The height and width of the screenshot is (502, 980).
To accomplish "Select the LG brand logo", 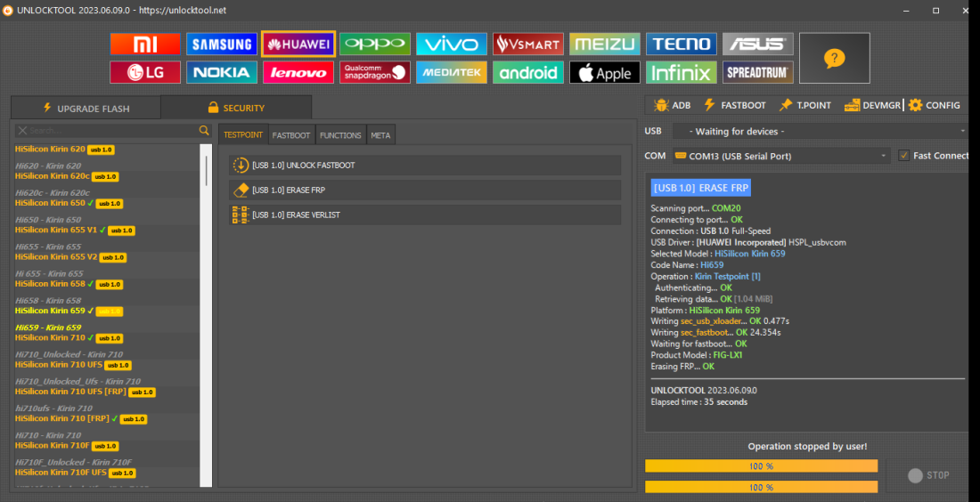I will coord(145,72).
